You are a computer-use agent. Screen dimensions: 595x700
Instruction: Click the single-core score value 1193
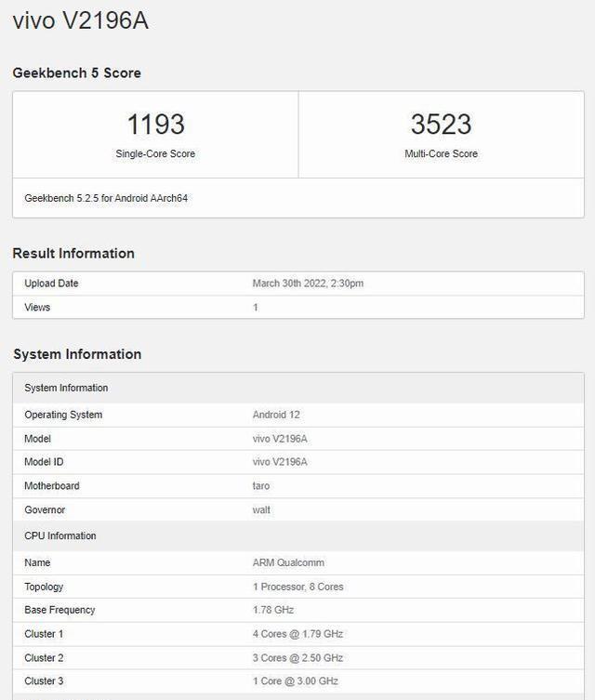(x=156, y=124)
